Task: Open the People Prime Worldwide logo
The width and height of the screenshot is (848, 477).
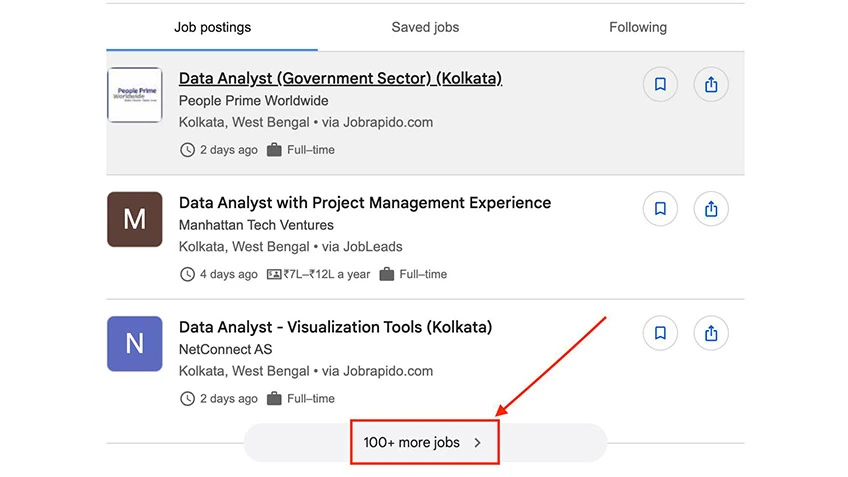Action: click(135, 95)
